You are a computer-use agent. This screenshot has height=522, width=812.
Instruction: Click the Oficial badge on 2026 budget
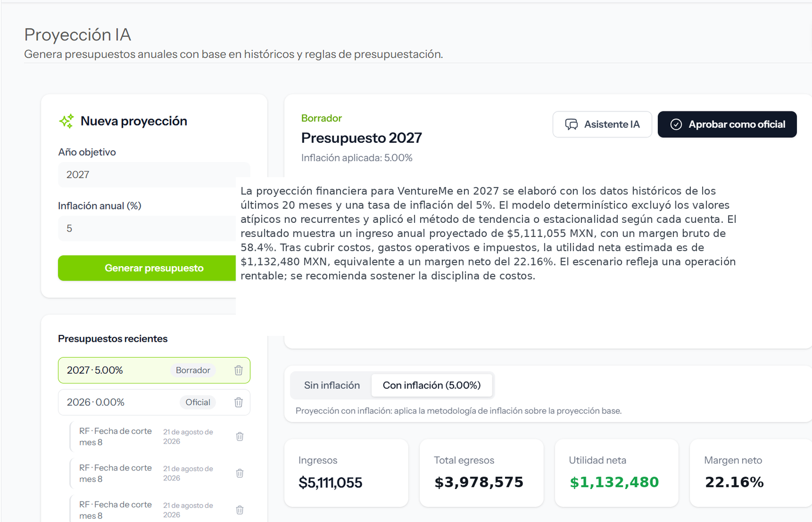point(198,402)
